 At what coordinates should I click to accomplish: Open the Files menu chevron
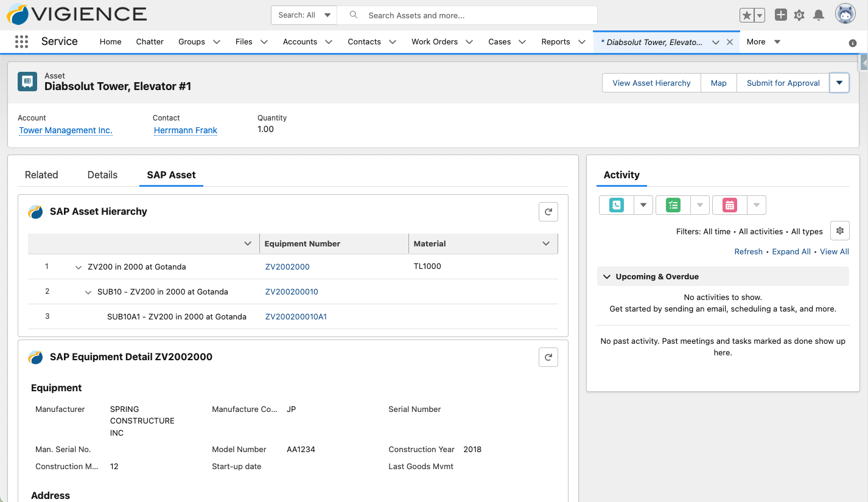[x=264, y=42]
